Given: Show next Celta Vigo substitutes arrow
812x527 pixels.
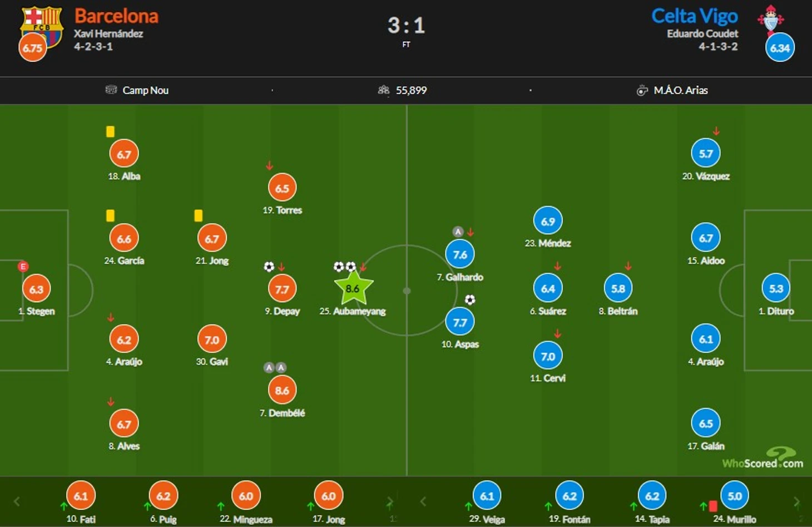Looking at the screenshot, I should pos(796,501).
